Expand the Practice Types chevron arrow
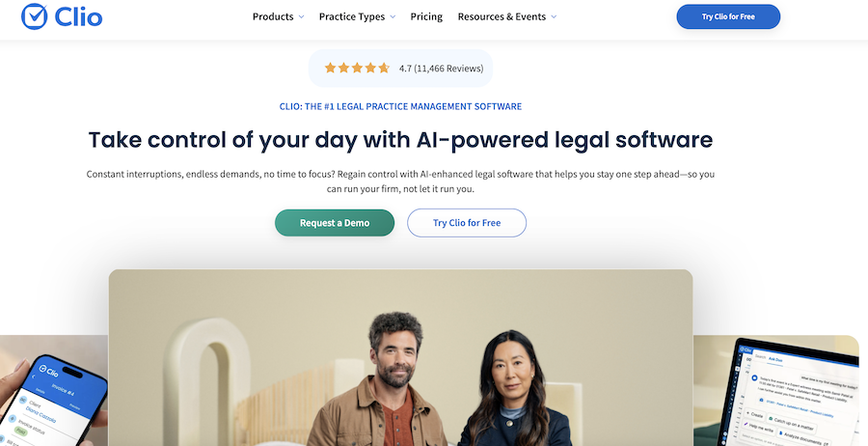 tap(393, 17)
